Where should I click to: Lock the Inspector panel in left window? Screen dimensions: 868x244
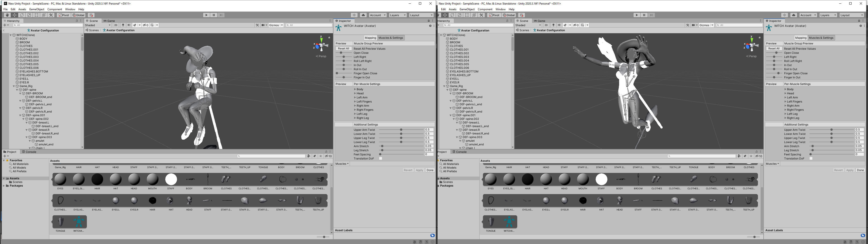click(429, 21)
